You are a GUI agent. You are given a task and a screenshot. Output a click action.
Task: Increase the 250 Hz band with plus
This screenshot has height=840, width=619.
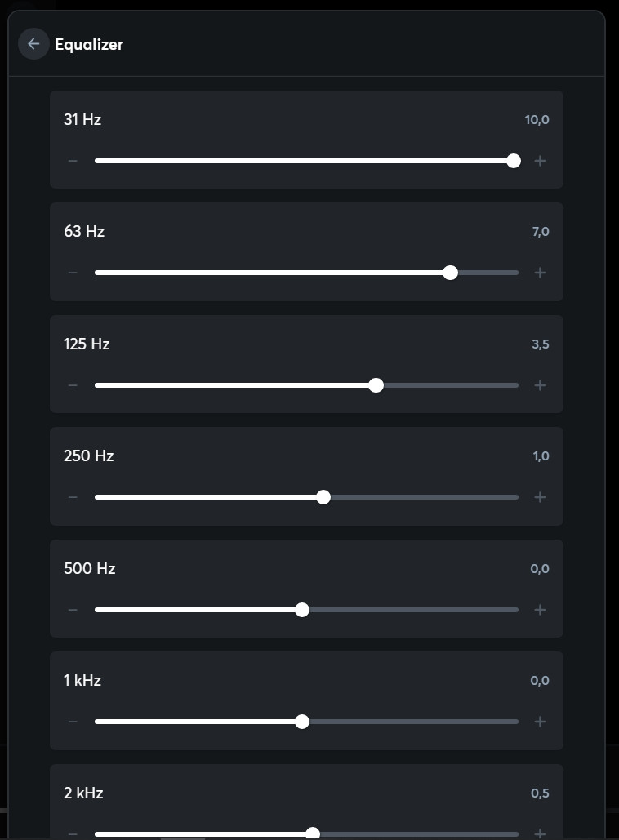(540, 497)
